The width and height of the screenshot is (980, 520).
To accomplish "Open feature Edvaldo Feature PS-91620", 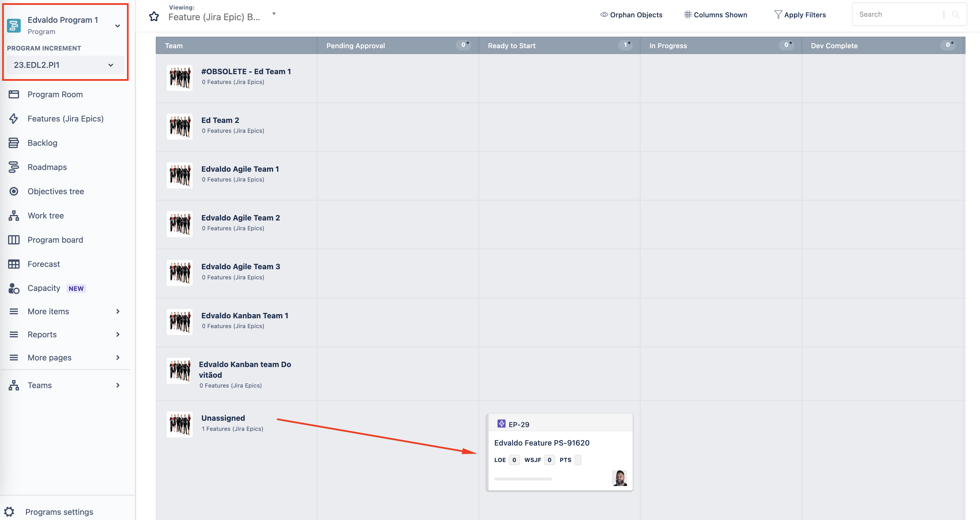I will pyautogui.click(x=541, y=443).
